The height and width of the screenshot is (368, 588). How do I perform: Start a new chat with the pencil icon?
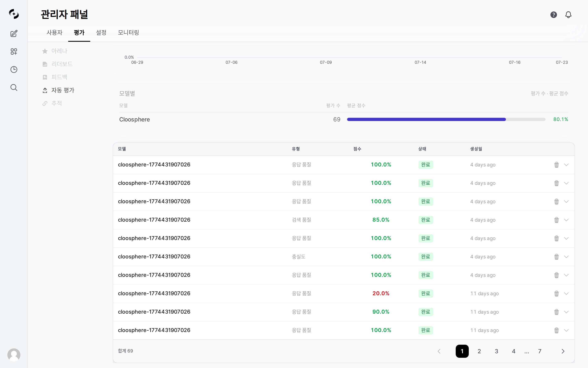click(x=14, y=33)
